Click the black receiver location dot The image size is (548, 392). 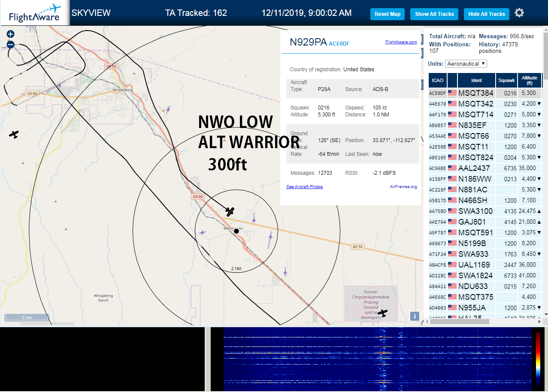[236, 231]
